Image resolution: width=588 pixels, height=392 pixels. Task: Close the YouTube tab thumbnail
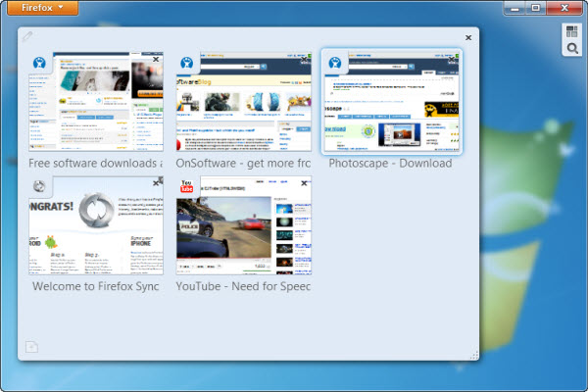[305, 183]
